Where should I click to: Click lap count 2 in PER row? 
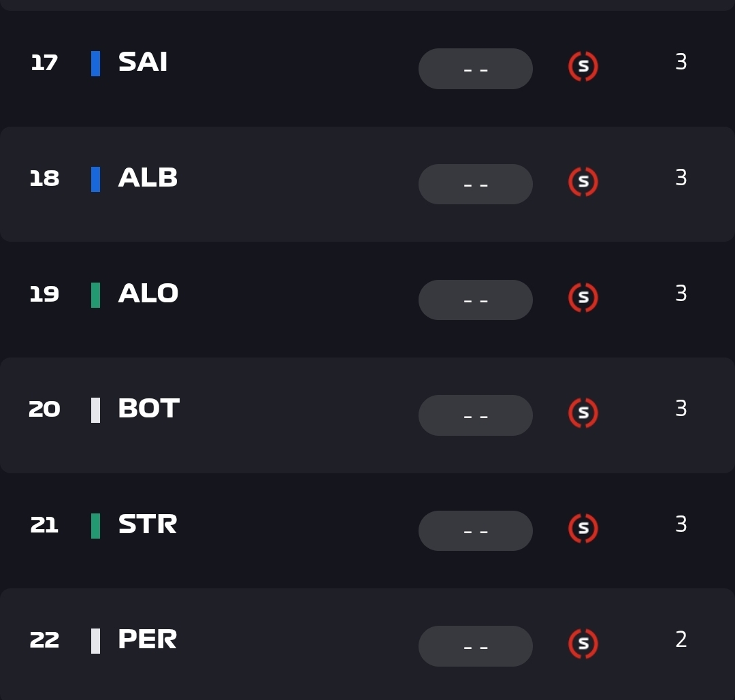tap(681, 640)
